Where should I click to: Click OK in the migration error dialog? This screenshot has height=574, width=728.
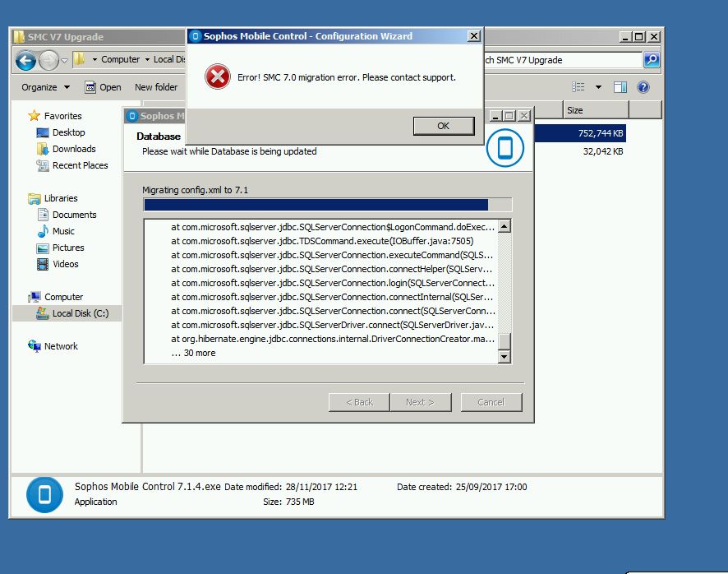coord(444,126)
